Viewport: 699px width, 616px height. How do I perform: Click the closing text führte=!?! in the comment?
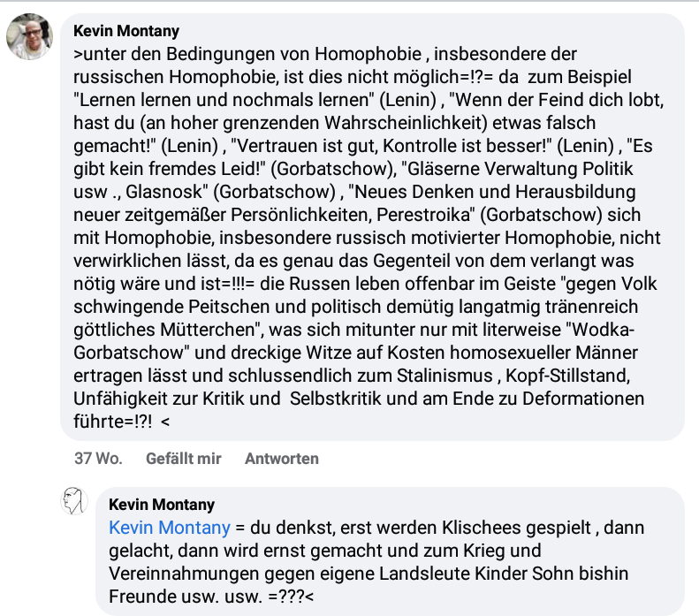[x=113, y=422]
